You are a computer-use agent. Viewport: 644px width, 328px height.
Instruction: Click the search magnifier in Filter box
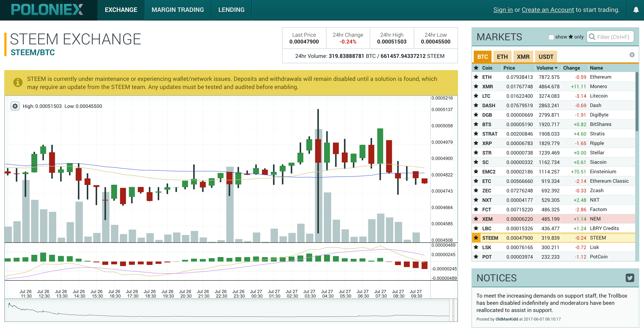point(592,37)
